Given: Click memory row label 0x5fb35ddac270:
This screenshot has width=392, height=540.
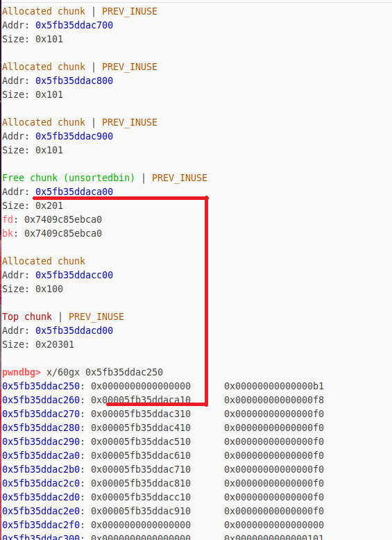Looking at the screenshot, I should tap(44, 414).
